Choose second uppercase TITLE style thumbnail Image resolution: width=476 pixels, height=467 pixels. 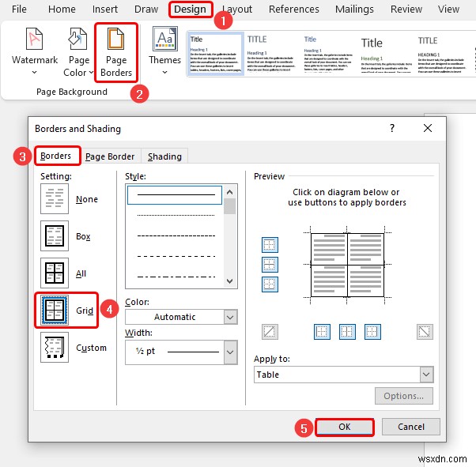pos(270,54)
